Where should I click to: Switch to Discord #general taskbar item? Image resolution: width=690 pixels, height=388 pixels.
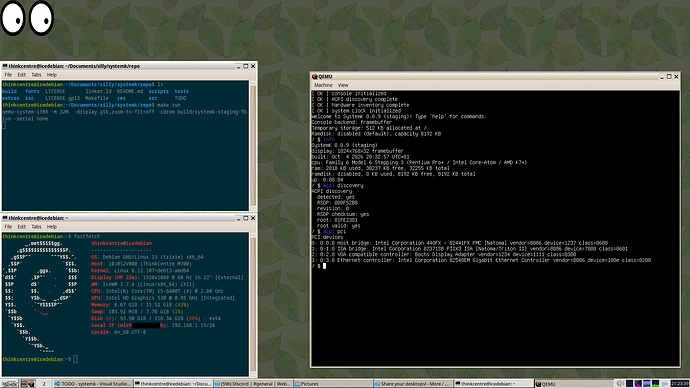(x=253, y=384)
